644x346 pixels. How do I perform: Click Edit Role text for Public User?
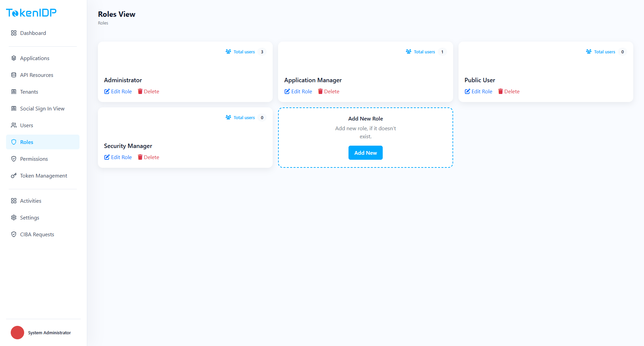point(482,91)
